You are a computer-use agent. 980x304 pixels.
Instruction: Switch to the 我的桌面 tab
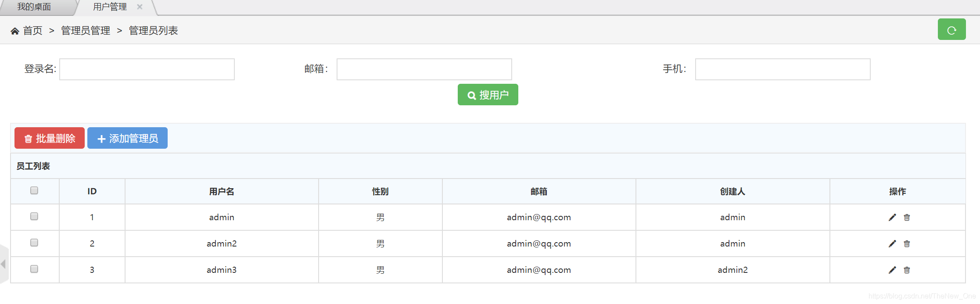[34, 7]
